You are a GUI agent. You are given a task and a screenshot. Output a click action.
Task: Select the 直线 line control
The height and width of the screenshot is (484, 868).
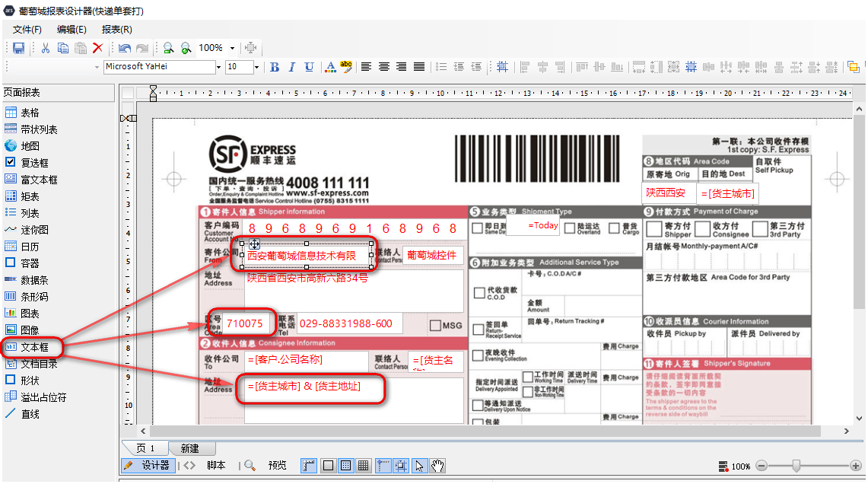[23, 414]
